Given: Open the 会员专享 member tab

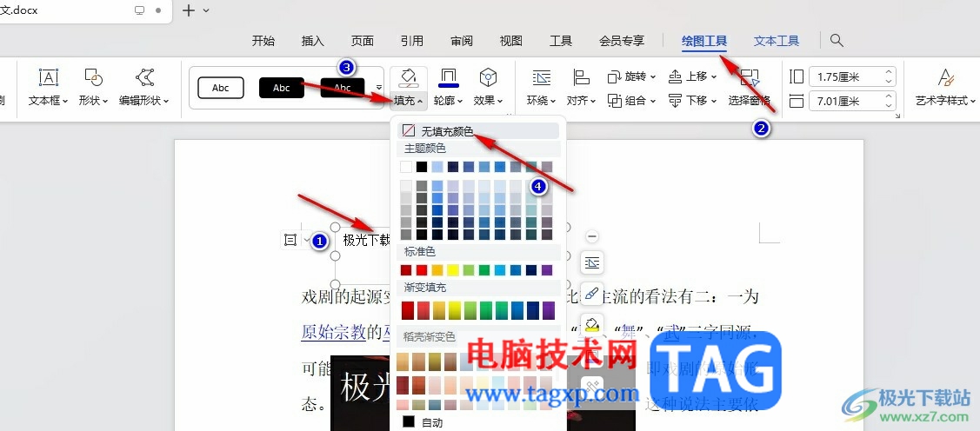Looking at the screenshot, I should [622, 41].
